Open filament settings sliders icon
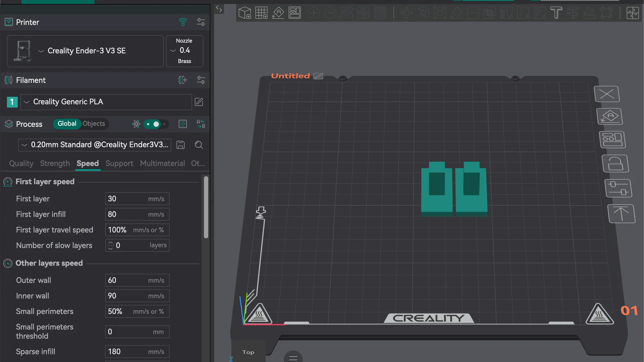 [x=201, y=80]
